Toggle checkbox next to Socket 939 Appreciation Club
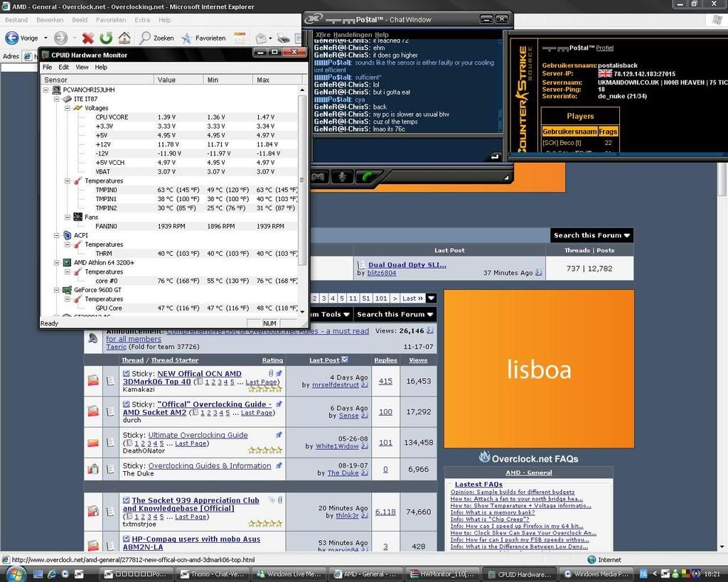The width and height of the screenshot is (728, 582). pos(127,500)
